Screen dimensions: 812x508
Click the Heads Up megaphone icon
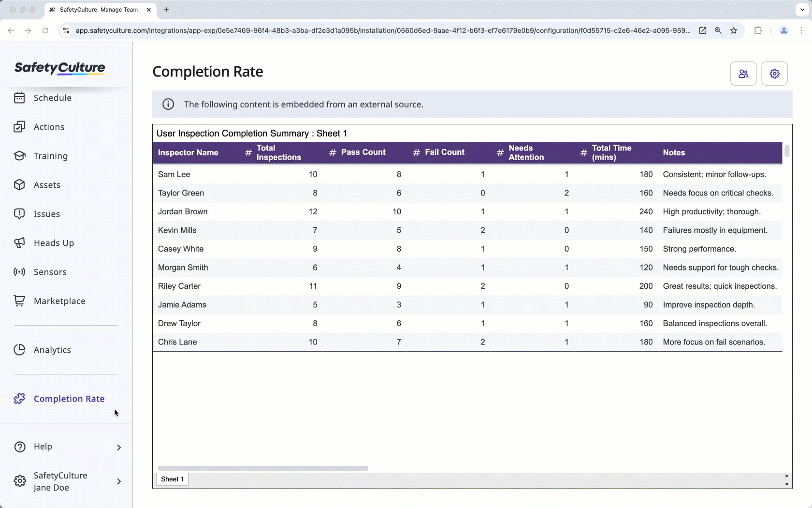click(x=19, y=243)
